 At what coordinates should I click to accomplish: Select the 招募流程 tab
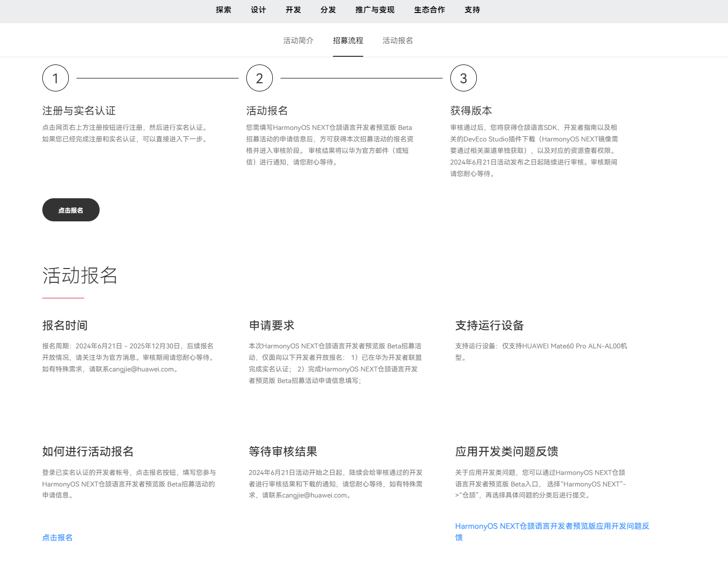[348, 40]
